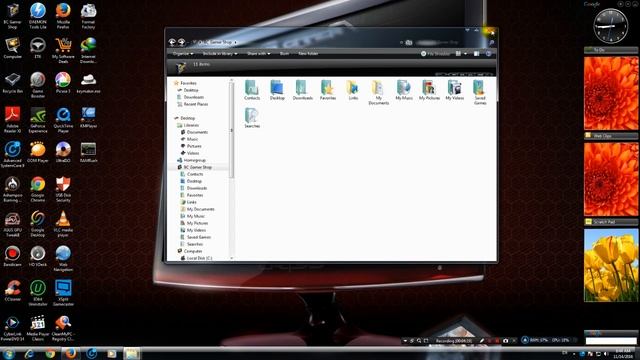Open USB Disk Security desktop icon
640x360 pixels.
click(x=63, y=189)
